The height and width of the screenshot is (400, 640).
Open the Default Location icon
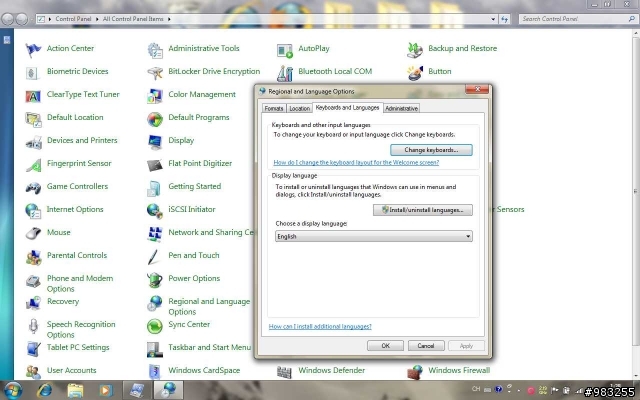(33, 119)
